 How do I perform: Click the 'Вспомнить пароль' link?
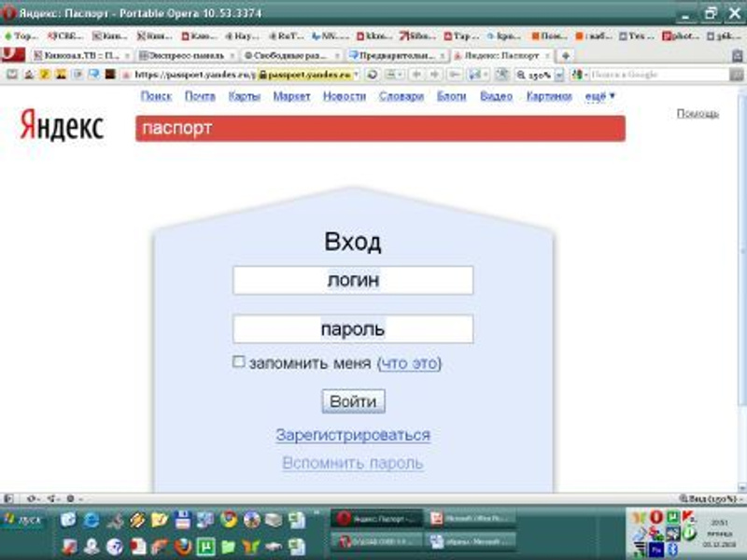coord(353,463)
